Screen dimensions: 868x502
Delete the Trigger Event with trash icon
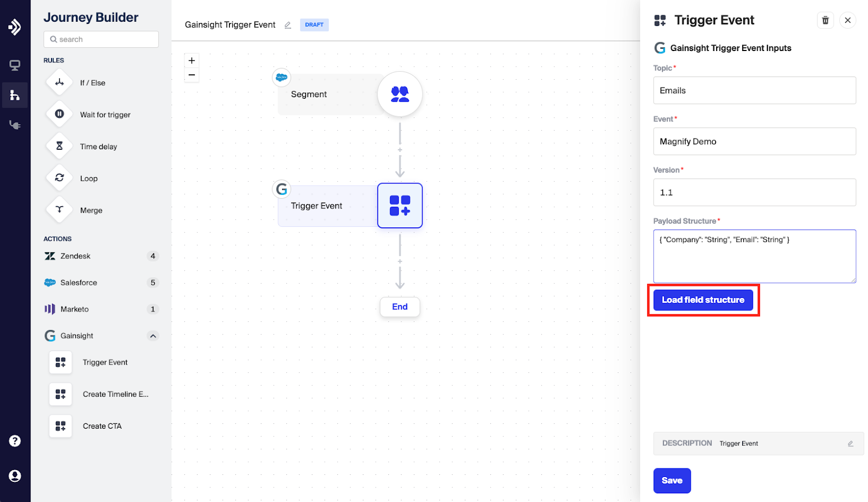pos(825,21)
